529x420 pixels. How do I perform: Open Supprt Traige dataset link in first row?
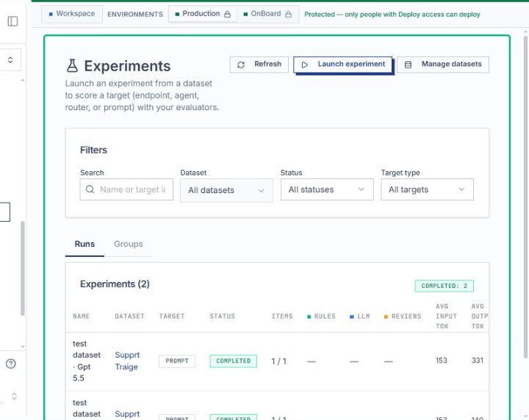coord(127,361)
